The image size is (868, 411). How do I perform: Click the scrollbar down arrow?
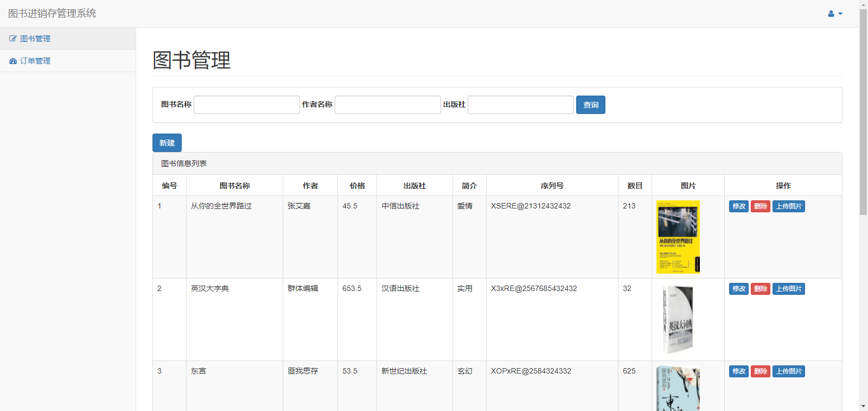[863, 406]
